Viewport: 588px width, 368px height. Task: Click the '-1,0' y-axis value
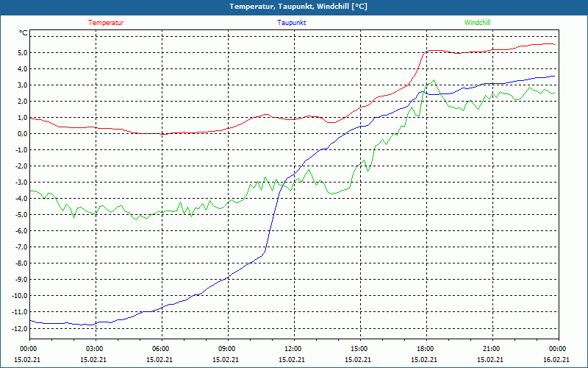pos(22,150)
